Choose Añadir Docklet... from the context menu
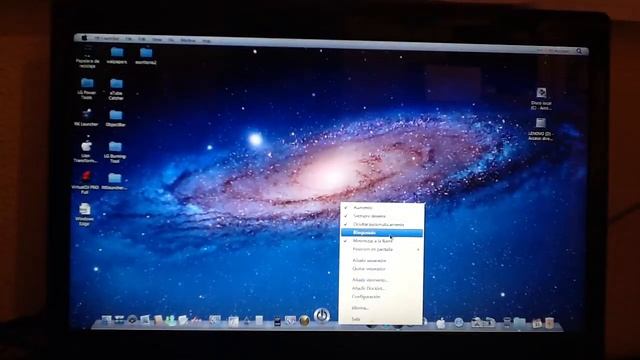The height and width of the screenshot is (360, 640). click(x=368, y=288)
